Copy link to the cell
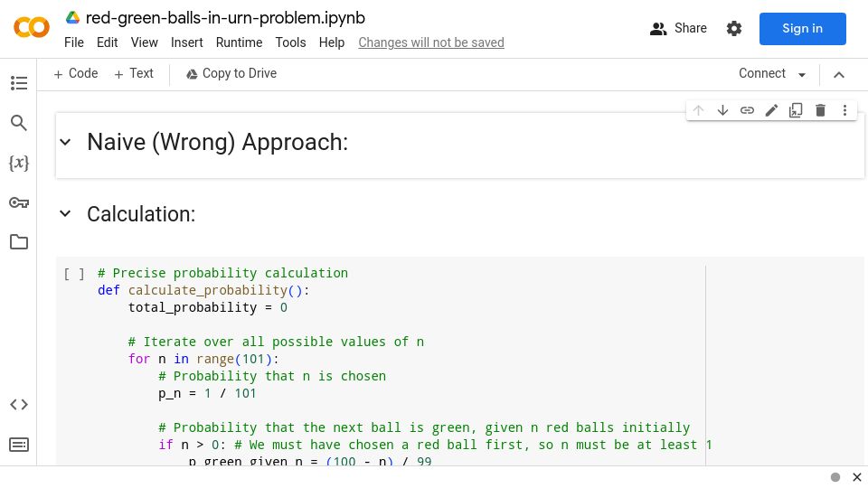The height and width of the screenshot is (488, 868). (x=747, y=110)
